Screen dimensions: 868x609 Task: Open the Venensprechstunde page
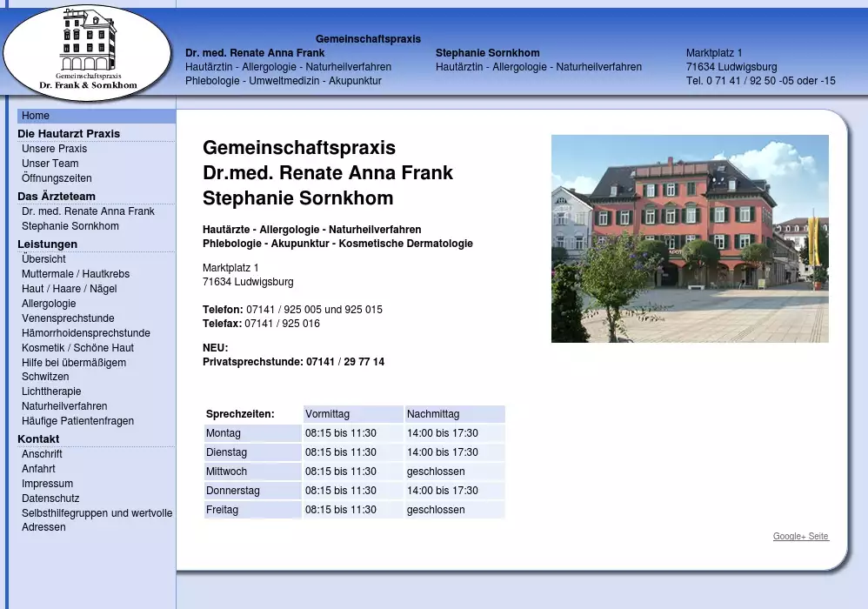(68, 318)
